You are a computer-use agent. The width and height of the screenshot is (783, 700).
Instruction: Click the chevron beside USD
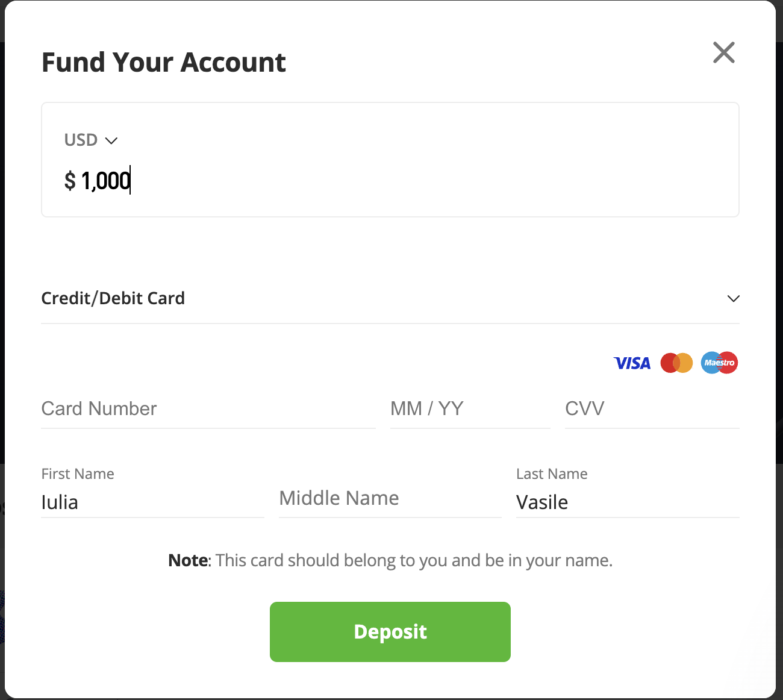[111, 140]
